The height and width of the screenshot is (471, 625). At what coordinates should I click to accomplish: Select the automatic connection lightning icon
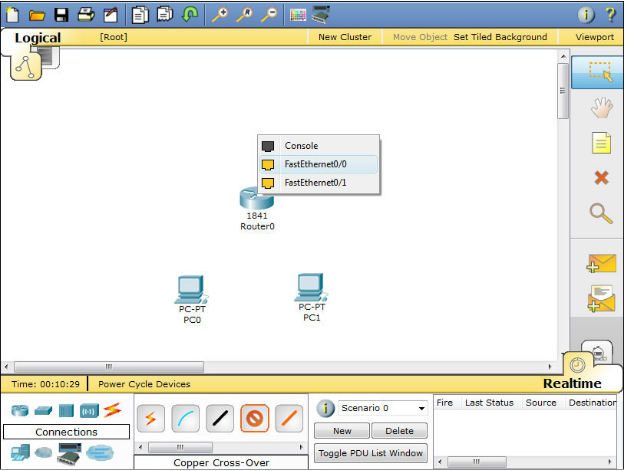tap(151, 418)
